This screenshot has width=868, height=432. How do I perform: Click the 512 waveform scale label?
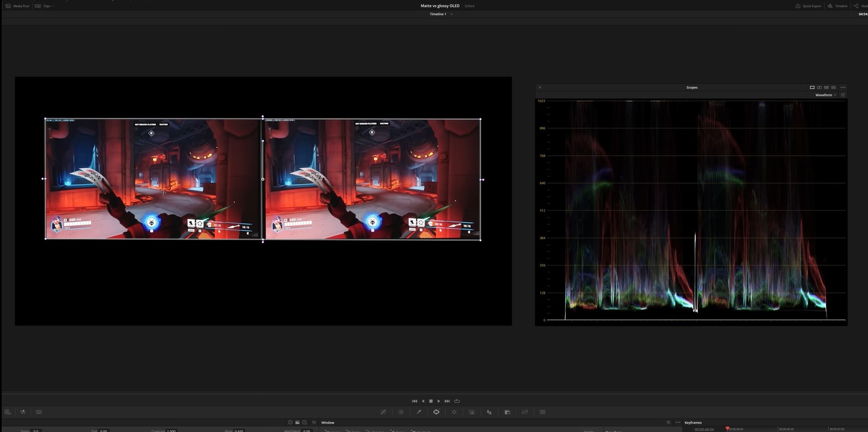(x=542, y=210)
